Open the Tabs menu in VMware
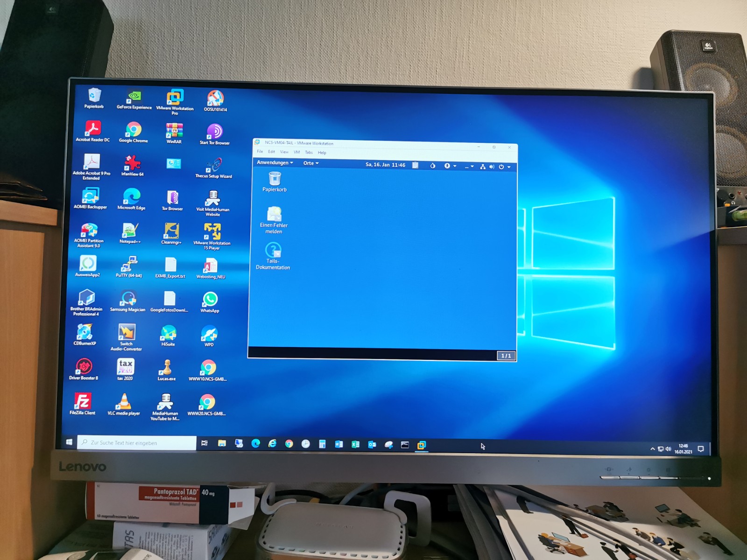 click(309, 153)
